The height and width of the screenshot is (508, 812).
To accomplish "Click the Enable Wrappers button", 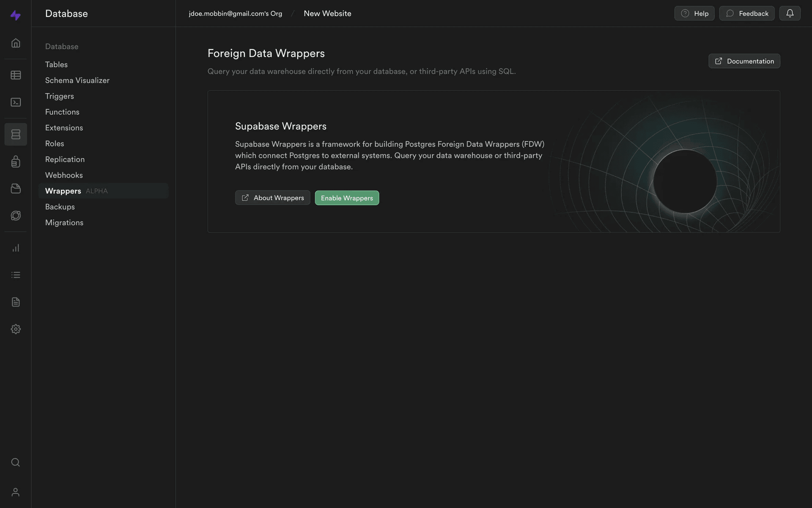I will pos(347,198).
